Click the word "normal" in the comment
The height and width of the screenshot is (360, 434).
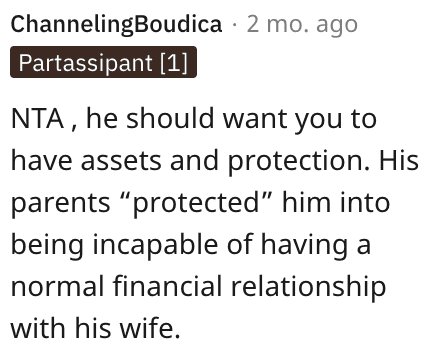coord(57,286)
